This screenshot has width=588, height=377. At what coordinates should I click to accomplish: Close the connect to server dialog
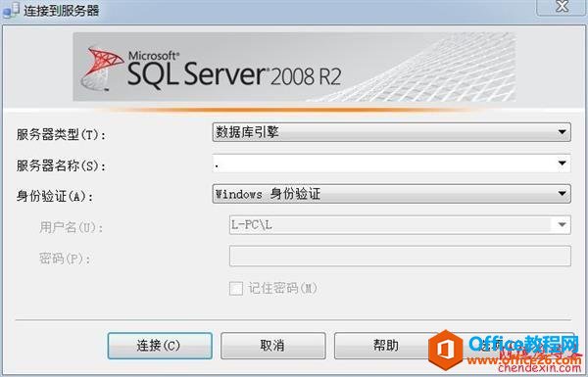(x=561, y=7)
